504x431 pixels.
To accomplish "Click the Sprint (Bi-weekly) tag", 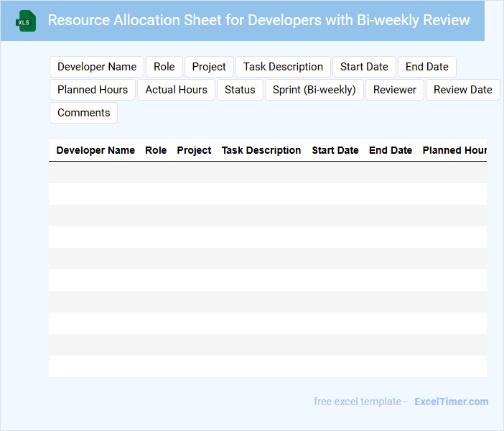I will 314,90.
